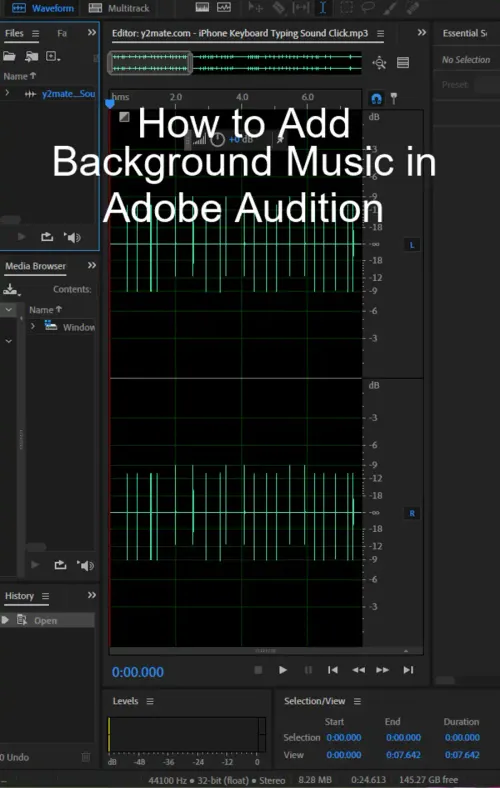Image resolution: width=500 pixels, height=788 pixels.
Task: Click the 0:00.000 playhead time display
Action: tap(138, 672)
